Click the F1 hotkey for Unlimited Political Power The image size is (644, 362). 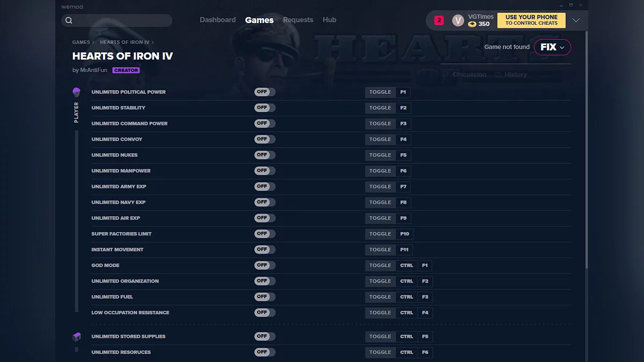[x=403, y=92]
